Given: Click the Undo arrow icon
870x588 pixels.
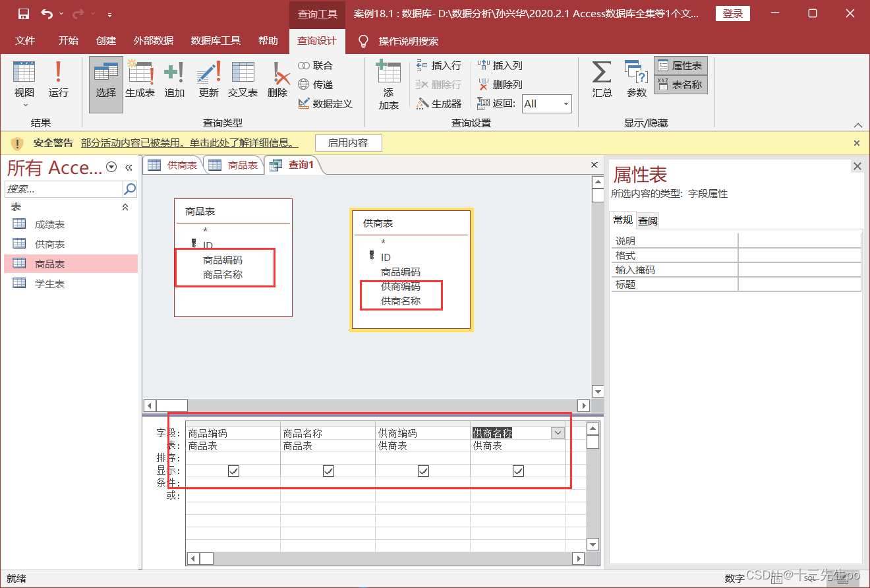Looking at the screenshot, I should click(x=47, y=14).
